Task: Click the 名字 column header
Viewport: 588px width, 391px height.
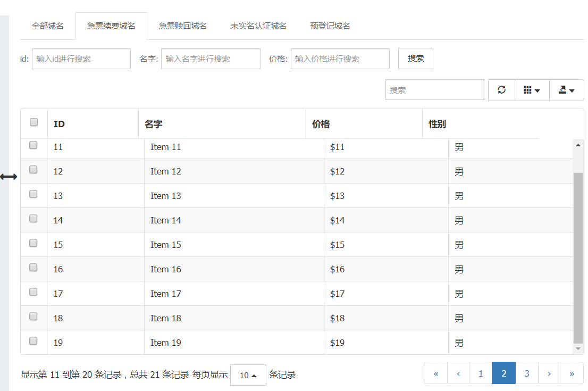Action: click(222, 124)
